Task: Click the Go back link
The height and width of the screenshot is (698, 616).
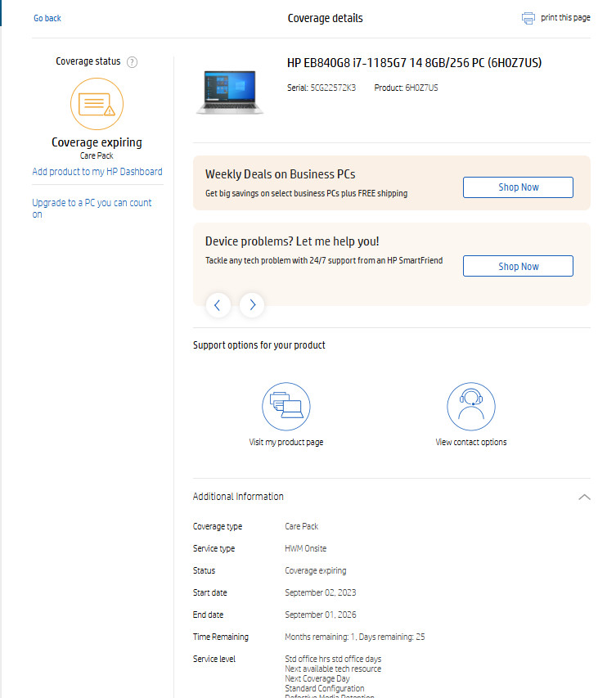Action: coord(47,18)
